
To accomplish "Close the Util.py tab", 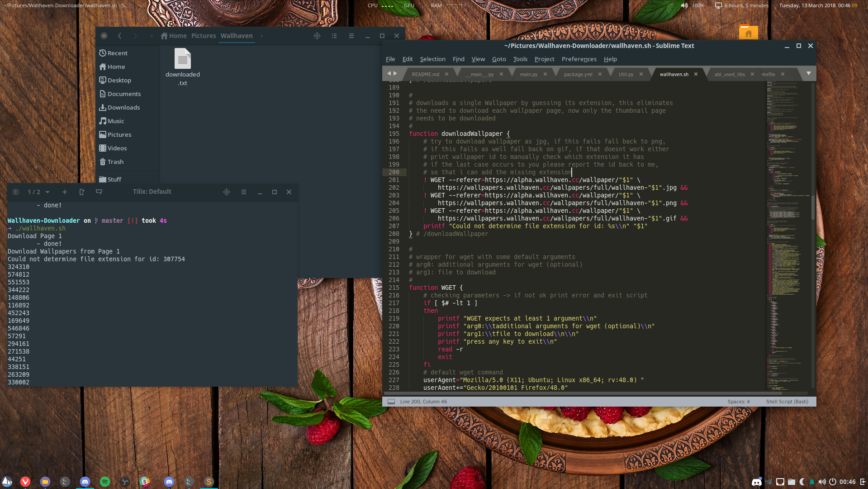I will pos(641,74).
